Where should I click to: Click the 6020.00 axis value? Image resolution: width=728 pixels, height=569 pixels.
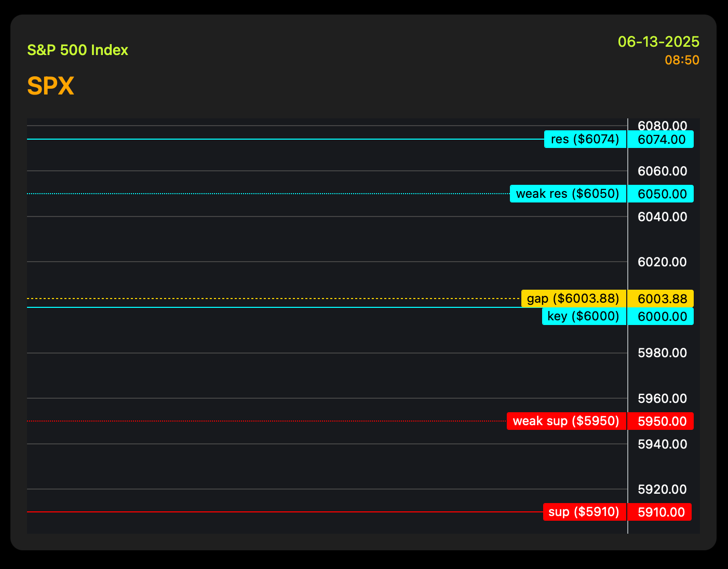[662, 262]
